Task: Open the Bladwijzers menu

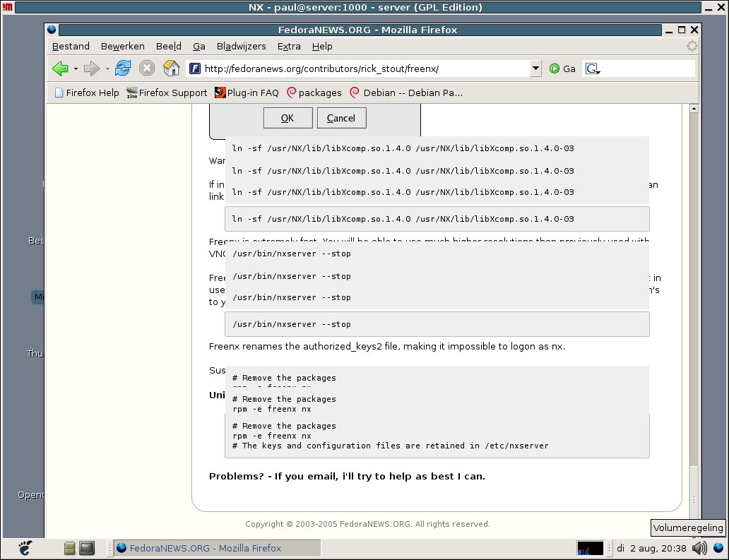Action: click(x=242, y=47)
